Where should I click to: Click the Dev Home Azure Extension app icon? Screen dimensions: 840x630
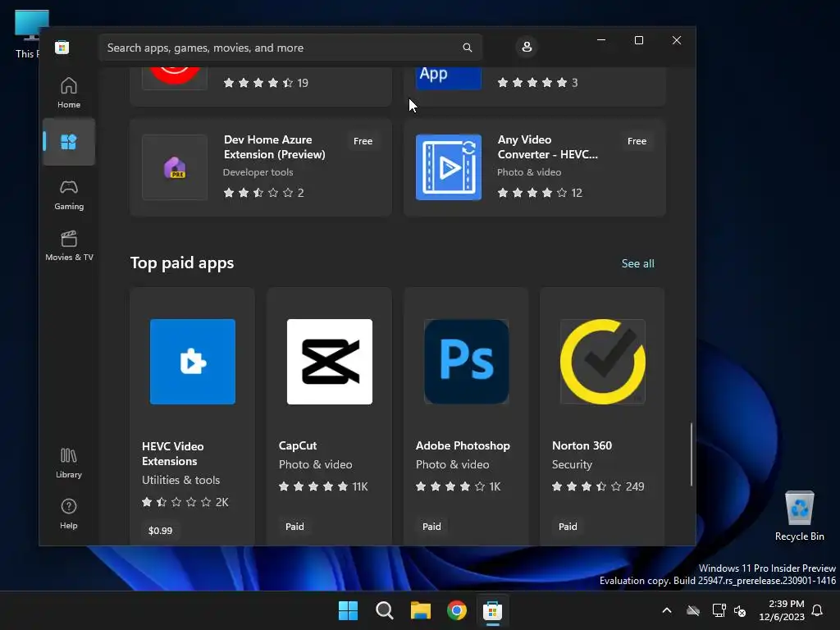point(175,167)
